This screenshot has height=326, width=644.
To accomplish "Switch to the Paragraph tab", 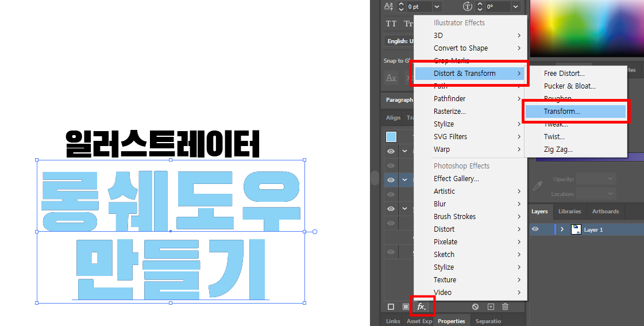I will point(399,100).
